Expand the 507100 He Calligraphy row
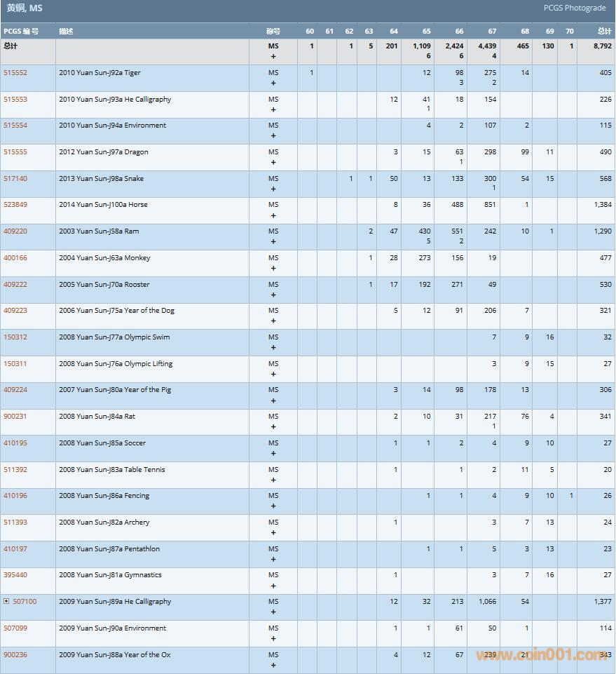616x674 pixels. [x=6, y=602]
